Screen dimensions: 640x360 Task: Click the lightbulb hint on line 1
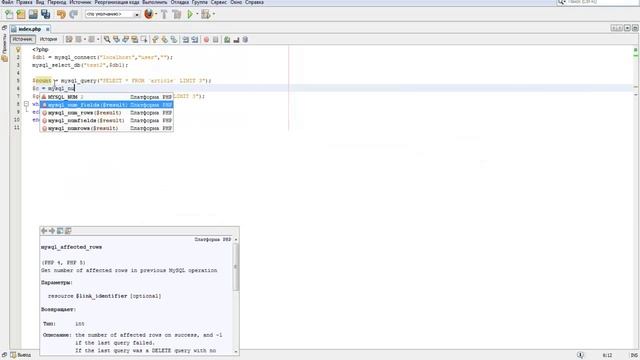point(18,50)
